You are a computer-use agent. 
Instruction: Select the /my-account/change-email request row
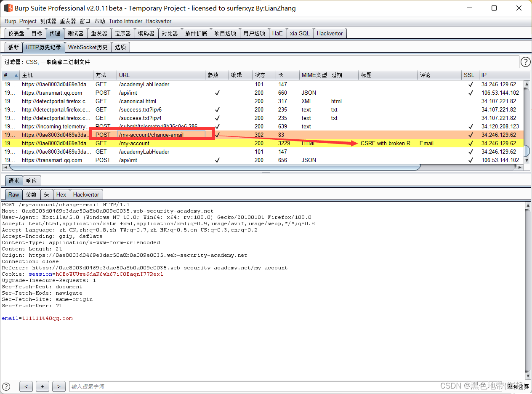point(263,135)
